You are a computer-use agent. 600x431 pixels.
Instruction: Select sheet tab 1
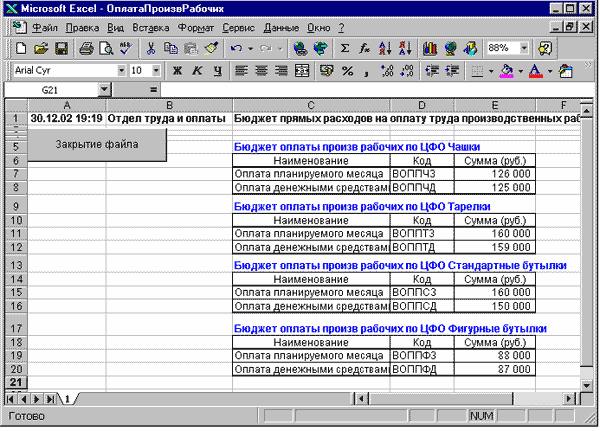click(67, 399)
